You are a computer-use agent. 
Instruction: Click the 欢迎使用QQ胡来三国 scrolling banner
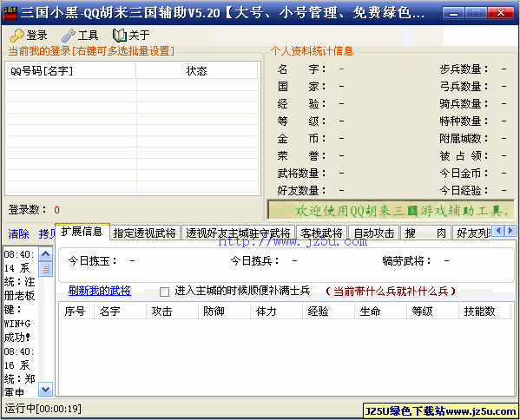click(x=391, y=210)
